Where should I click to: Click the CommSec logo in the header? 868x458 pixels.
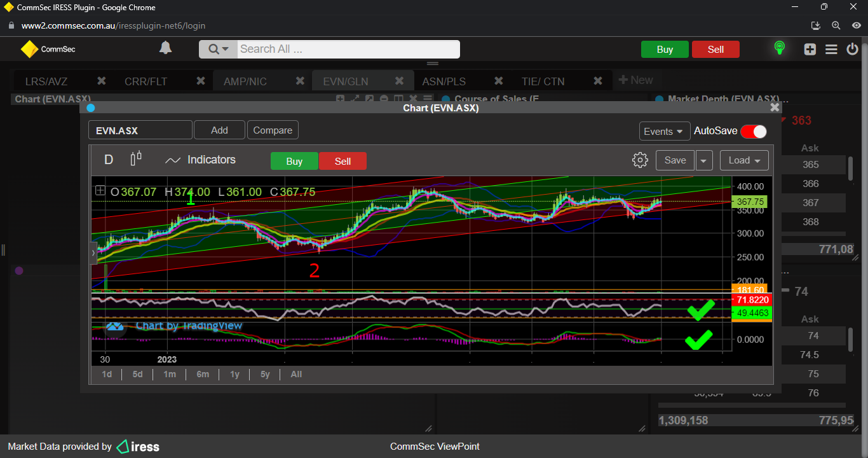(48, 49)
